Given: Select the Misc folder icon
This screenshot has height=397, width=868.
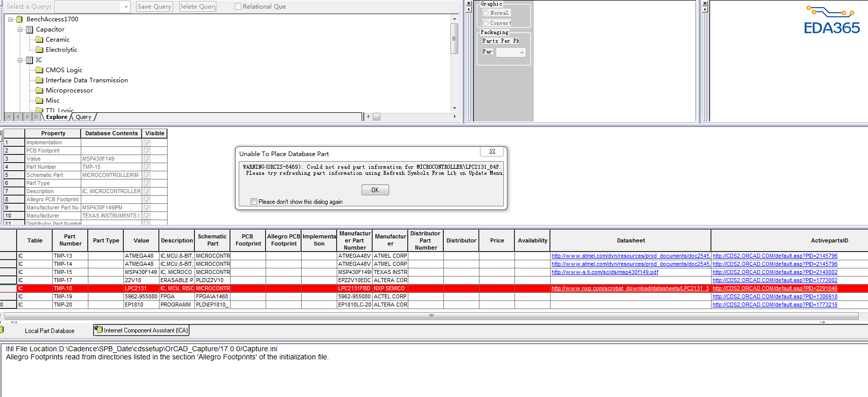Looking at the screenshot, I should pos(40,101).
